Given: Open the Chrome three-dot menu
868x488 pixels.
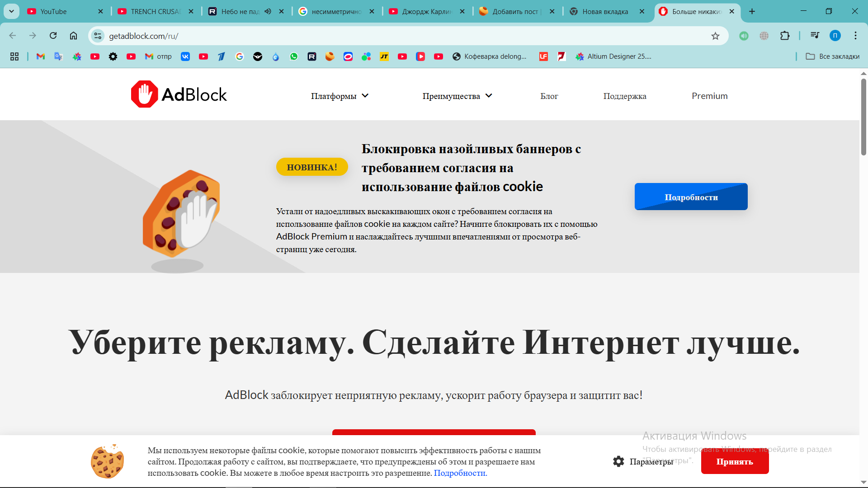Looking at the screenshot, I should point(855,36).
